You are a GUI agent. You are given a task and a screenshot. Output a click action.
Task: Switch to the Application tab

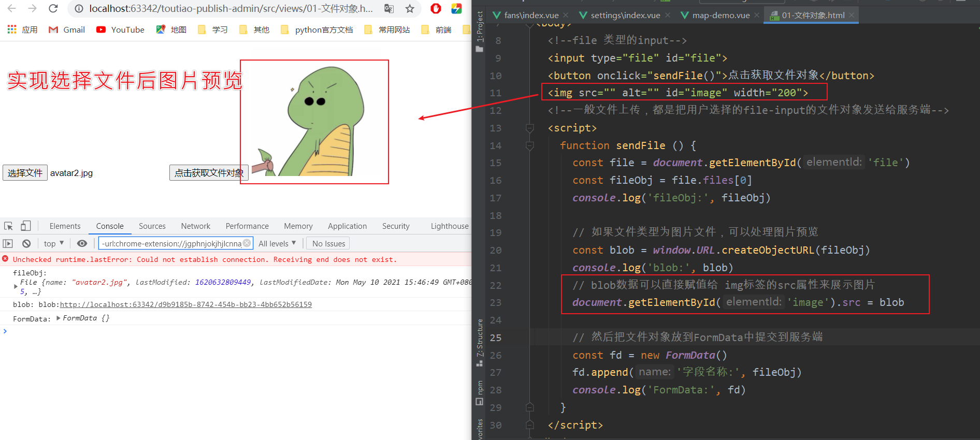coord(347,226)
